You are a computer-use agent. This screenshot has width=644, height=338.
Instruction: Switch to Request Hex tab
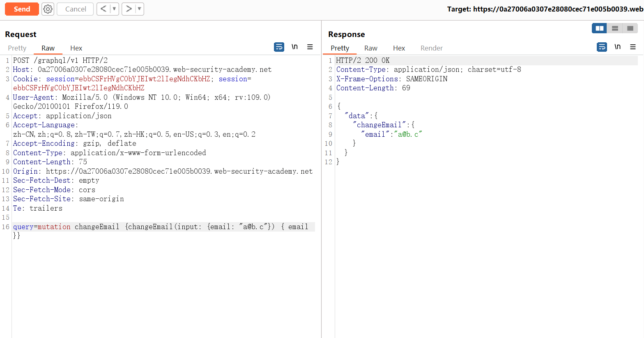pyautogui.click(x=76, y=48)
